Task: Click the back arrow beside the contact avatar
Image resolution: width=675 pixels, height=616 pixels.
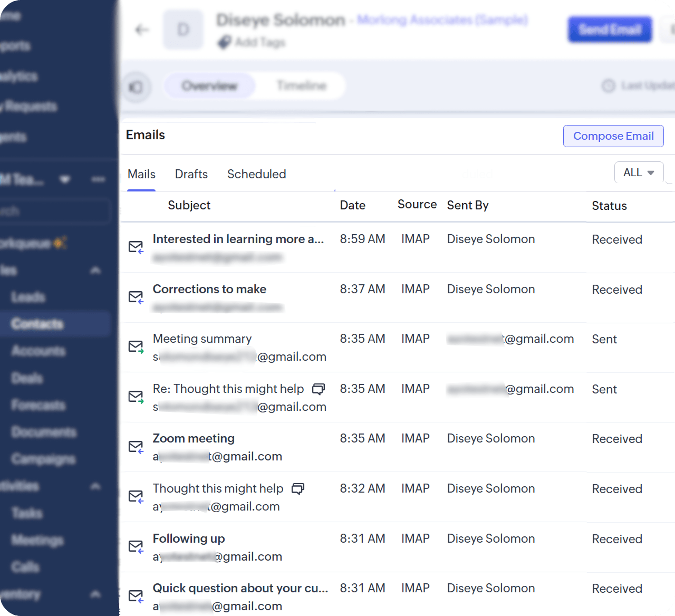Action: 142,30
